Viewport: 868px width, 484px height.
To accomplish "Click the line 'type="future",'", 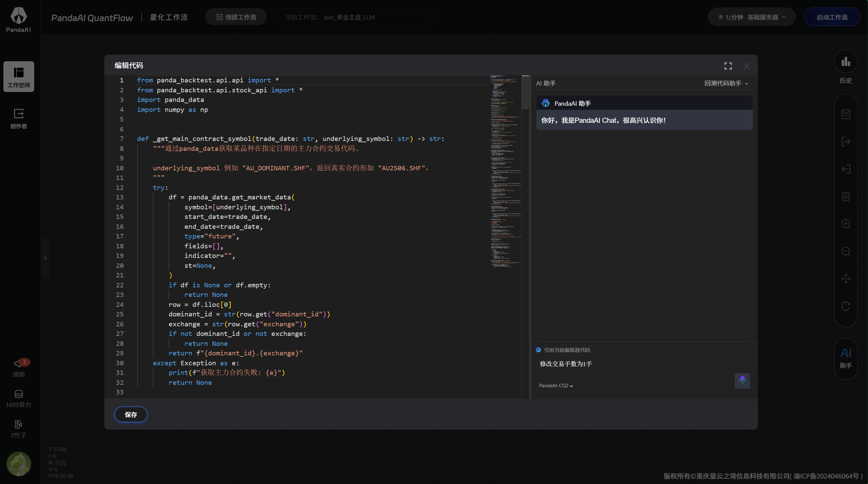I will 212,236.
